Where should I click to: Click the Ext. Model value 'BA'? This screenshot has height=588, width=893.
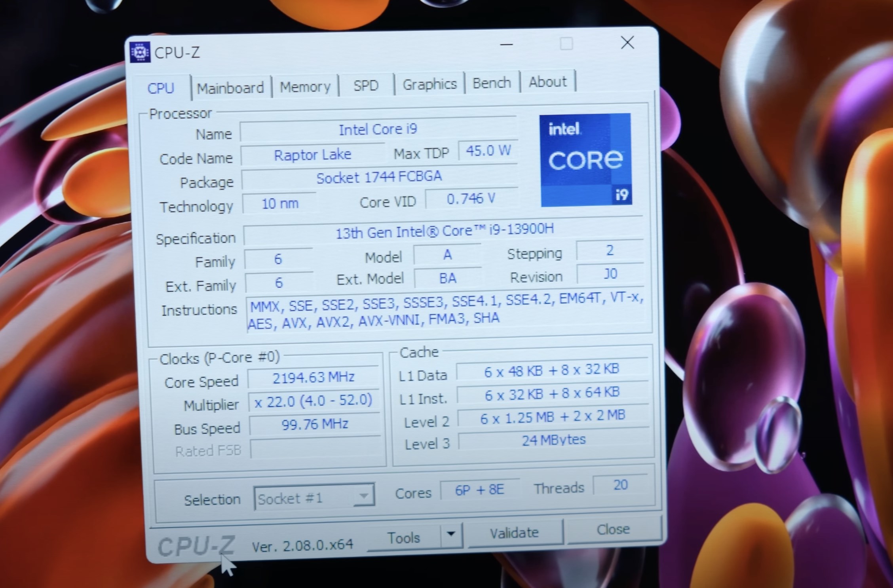(x=448, y=278)
